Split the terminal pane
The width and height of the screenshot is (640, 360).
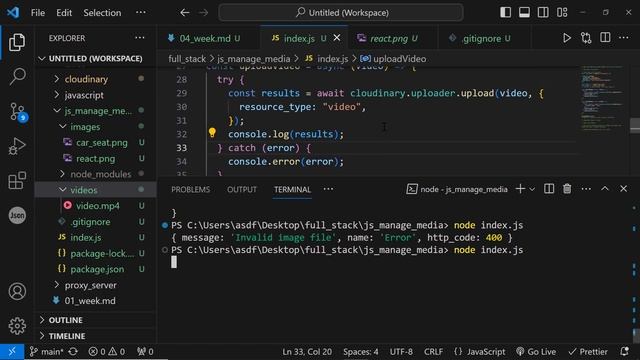point(549,189)
